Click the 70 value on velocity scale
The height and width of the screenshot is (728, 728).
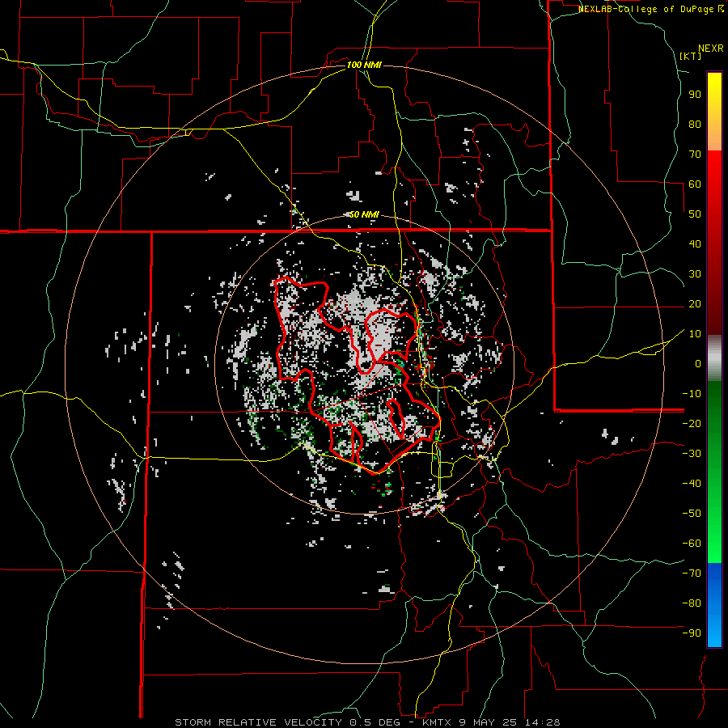tap(695, 154)
